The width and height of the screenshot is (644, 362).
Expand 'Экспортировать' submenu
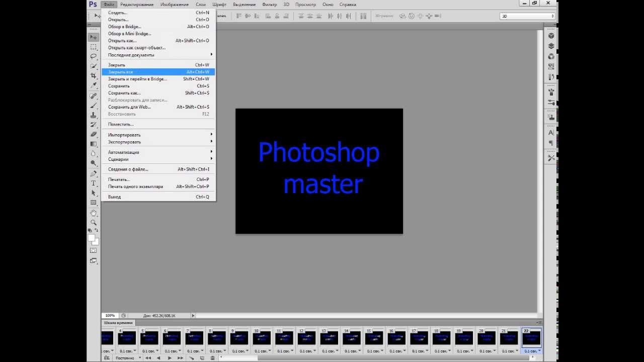click(x=158, y=142)
